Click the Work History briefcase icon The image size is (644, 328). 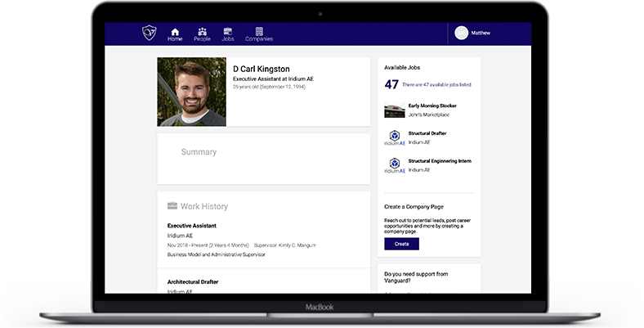coord(172,205)
